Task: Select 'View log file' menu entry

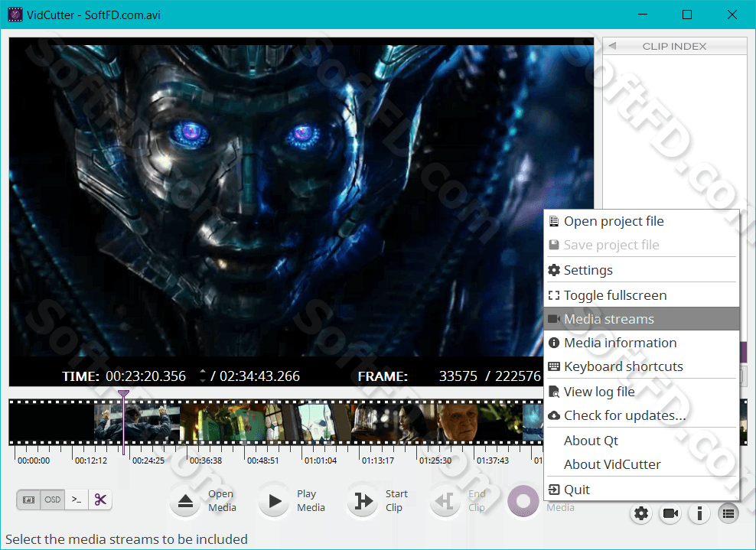Action: point(641,392)
